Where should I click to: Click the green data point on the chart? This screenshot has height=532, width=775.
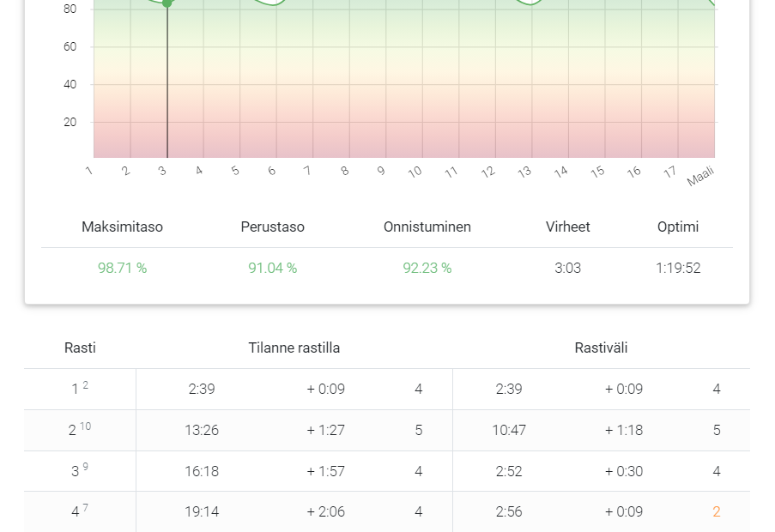[x=167, y=3]
